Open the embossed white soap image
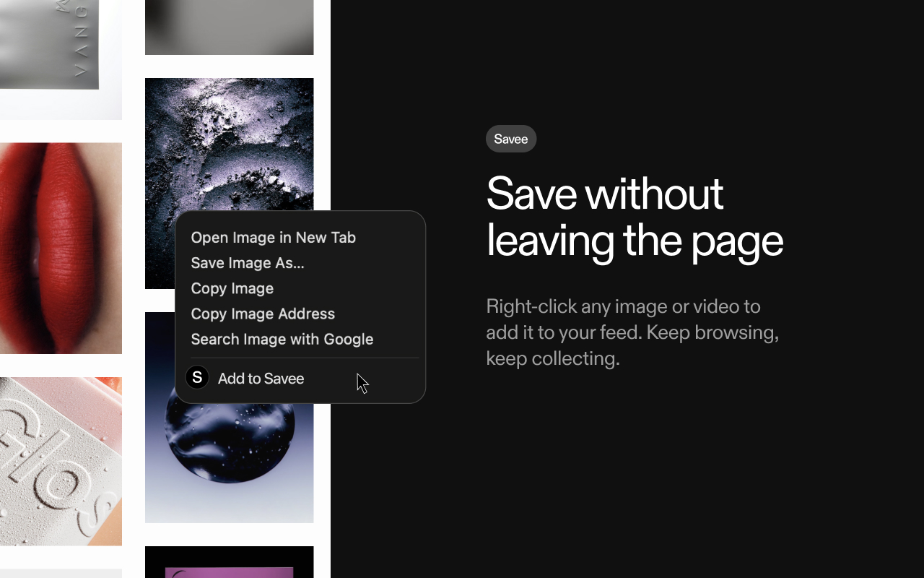The height and width of the screenshot is (578, 924). [x=61, y=461]
